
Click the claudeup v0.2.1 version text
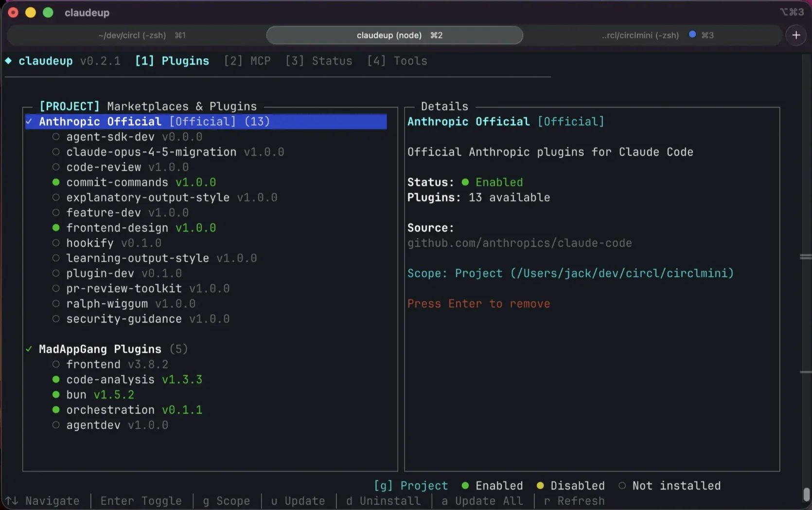pos(100,61)
